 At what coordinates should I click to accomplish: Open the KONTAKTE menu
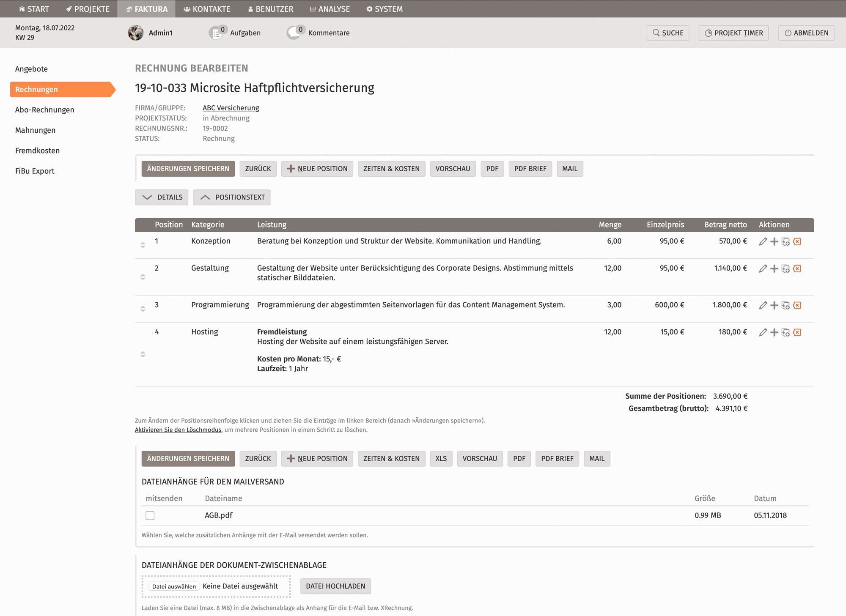pyautogui.click(x=207, y=9)
